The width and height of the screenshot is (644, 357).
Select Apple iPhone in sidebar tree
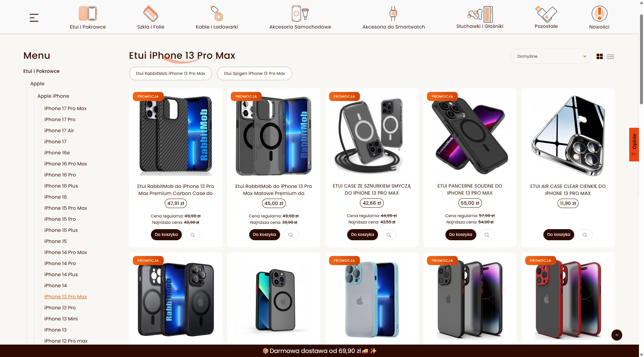click(x=53, y=96)
